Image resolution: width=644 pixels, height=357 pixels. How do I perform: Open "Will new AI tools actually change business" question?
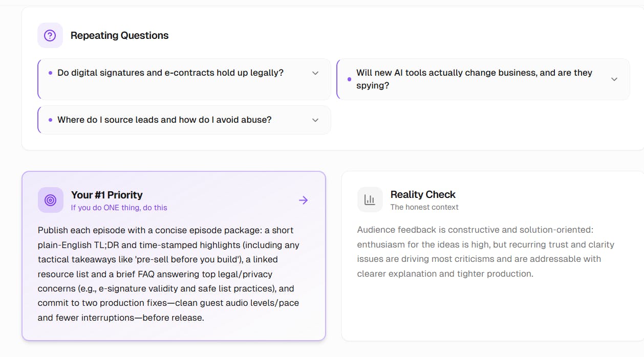tap(474, 79)
